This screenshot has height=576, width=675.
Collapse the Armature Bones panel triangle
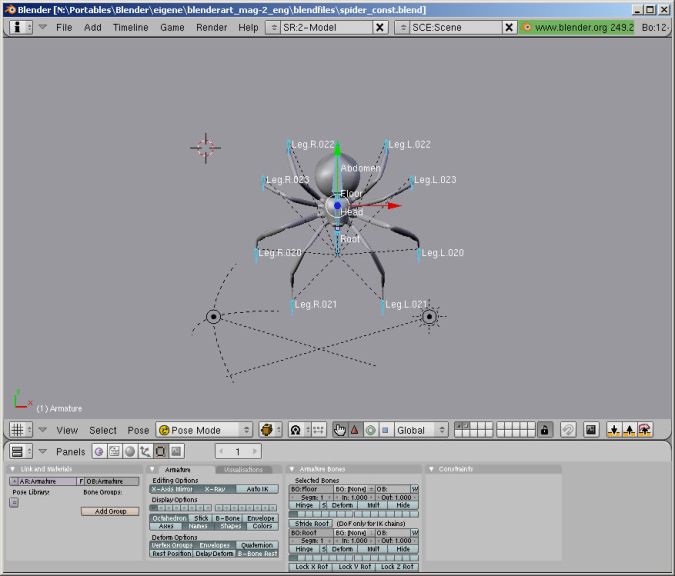pyautogui.click(x=292, y=469)
